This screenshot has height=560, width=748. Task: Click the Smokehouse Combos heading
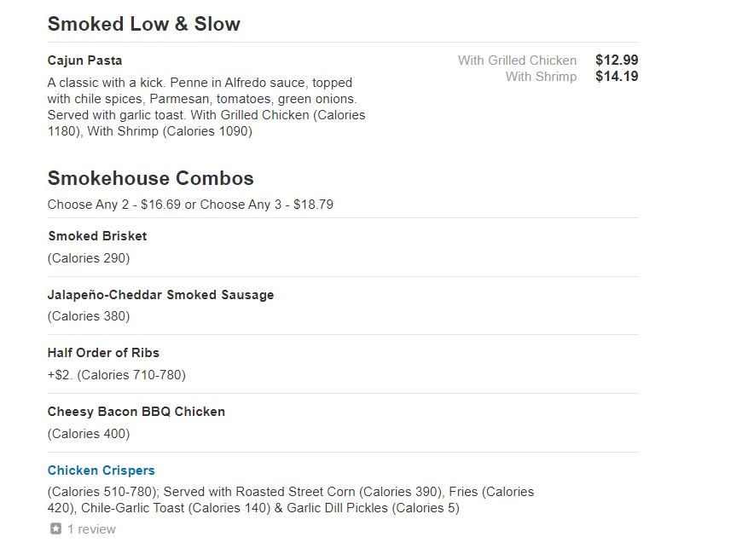click(151, 178)
